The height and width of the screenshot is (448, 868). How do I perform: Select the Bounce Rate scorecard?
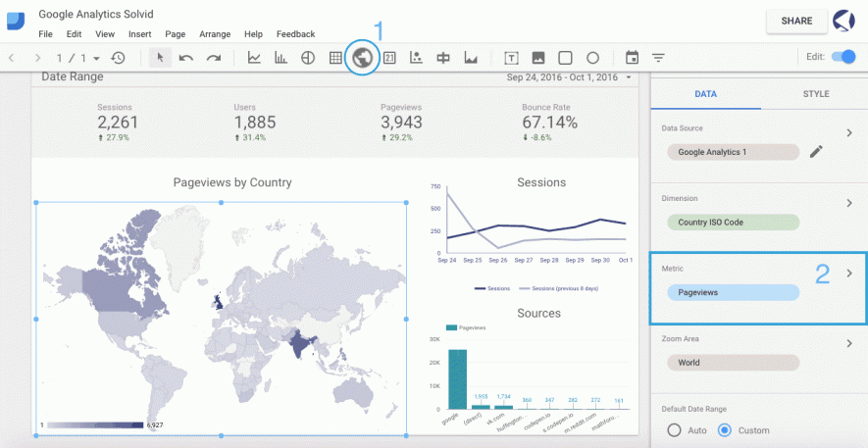click(549, 123)
